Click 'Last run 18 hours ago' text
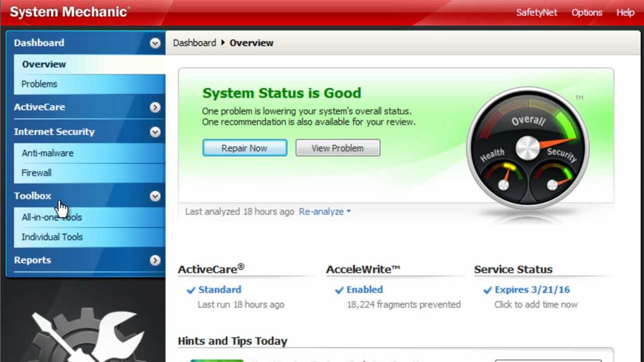 (x=240, y=304)
